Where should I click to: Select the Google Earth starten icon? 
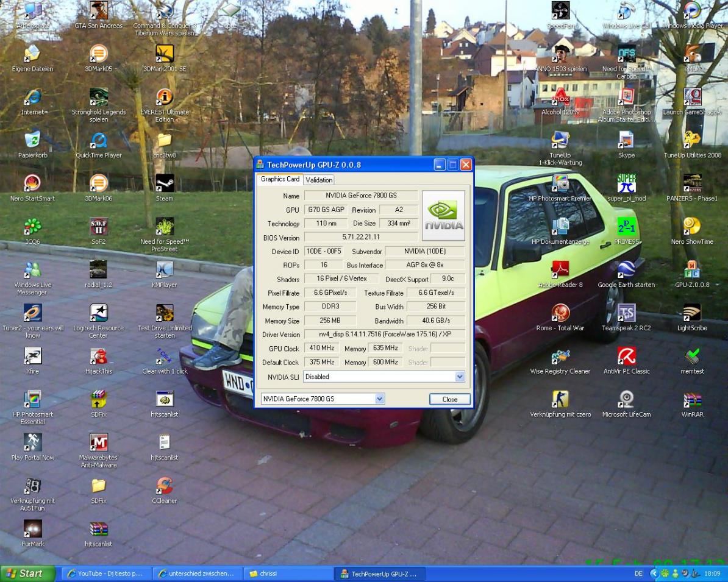point(626,269)
